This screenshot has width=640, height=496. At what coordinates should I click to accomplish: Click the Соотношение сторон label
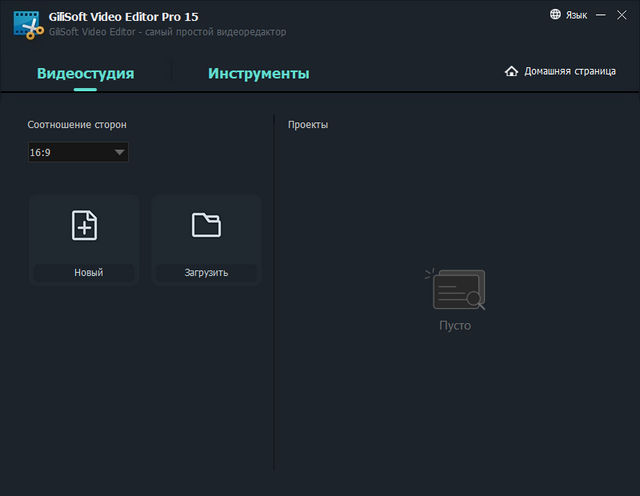point(77,125)
